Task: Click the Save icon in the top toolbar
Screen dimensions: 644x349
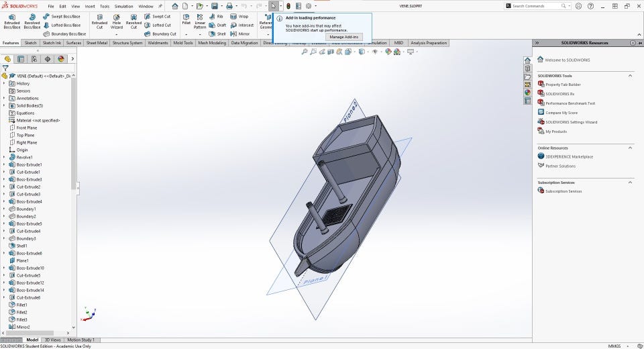Action: 215,6
